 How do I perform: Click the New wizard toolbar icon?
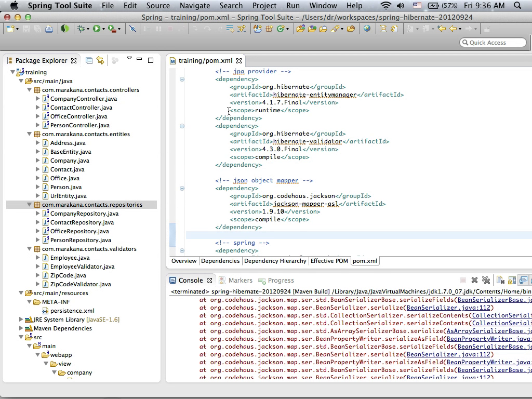coord(10,29)
